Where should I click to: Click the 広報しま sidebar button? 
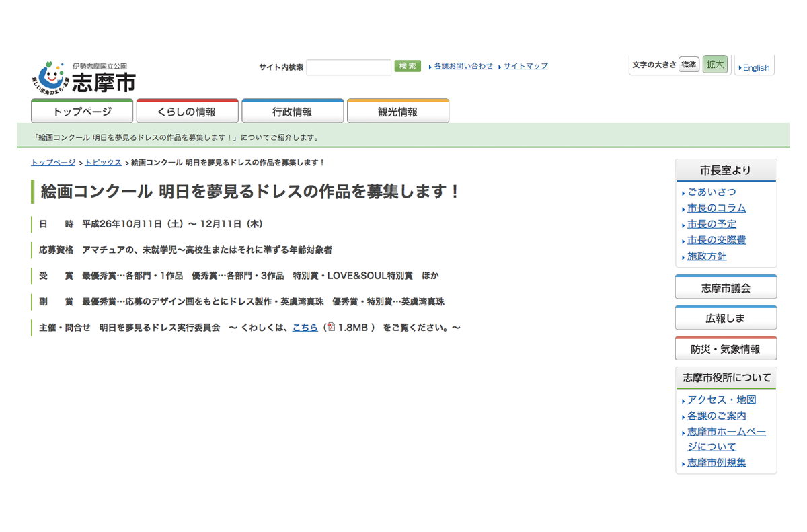click(x=726, y=318)
